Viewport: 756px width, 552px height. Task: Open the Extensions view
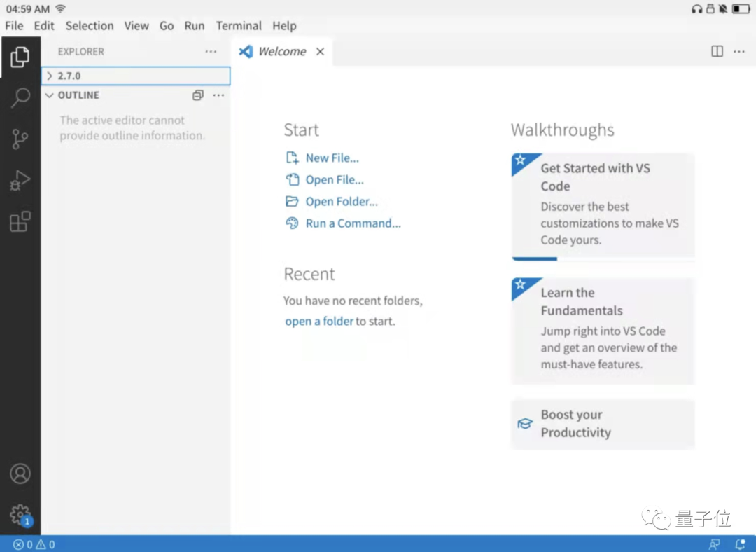tap(20, 221)
